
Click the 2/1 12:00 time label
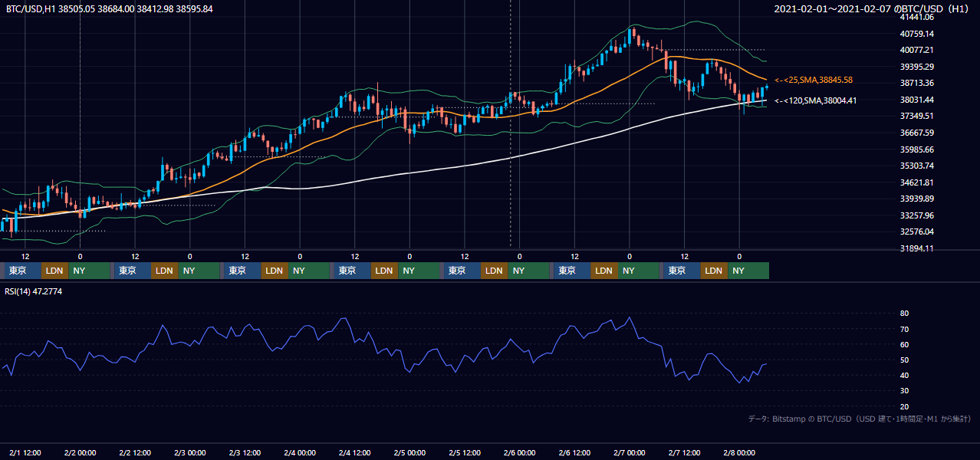tap(25, 453)
